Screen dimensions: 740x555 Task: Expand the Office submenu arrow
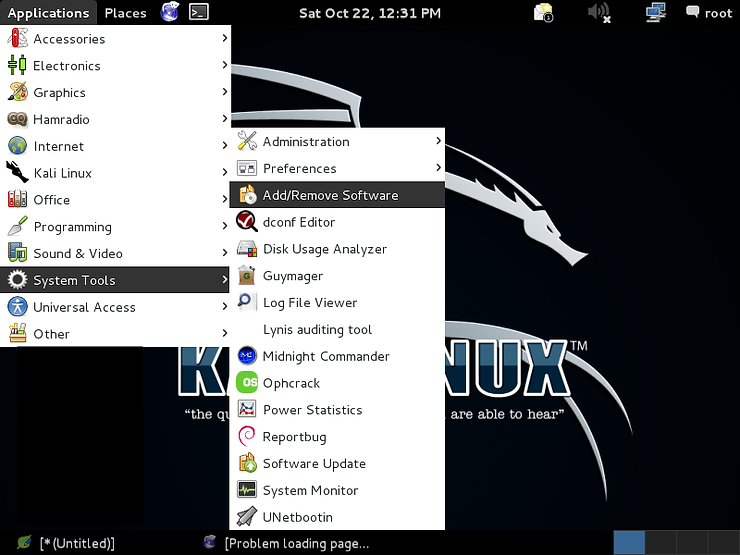pyautogui.click(x=225, y=199)
